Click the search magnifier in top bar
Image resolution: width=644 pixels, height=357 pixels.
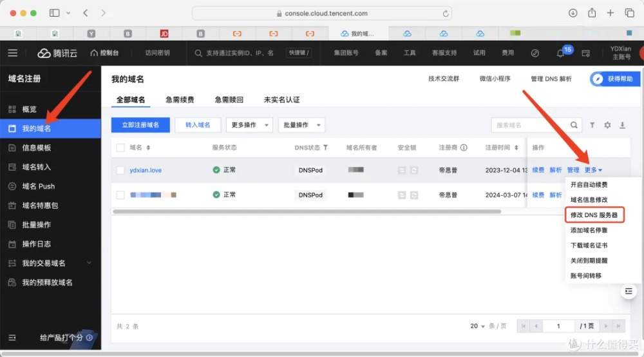point(198,53)
